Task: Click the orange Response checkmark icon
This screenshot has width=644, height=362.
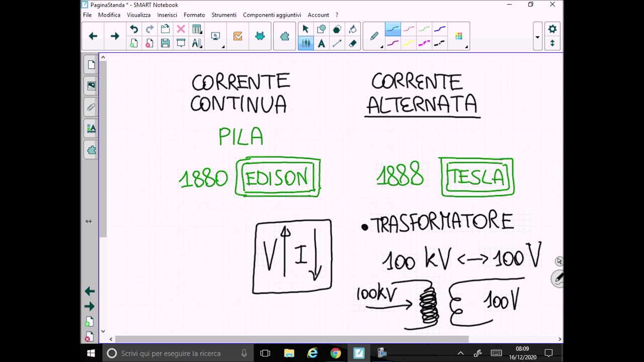Action: [x=238, y=36]
